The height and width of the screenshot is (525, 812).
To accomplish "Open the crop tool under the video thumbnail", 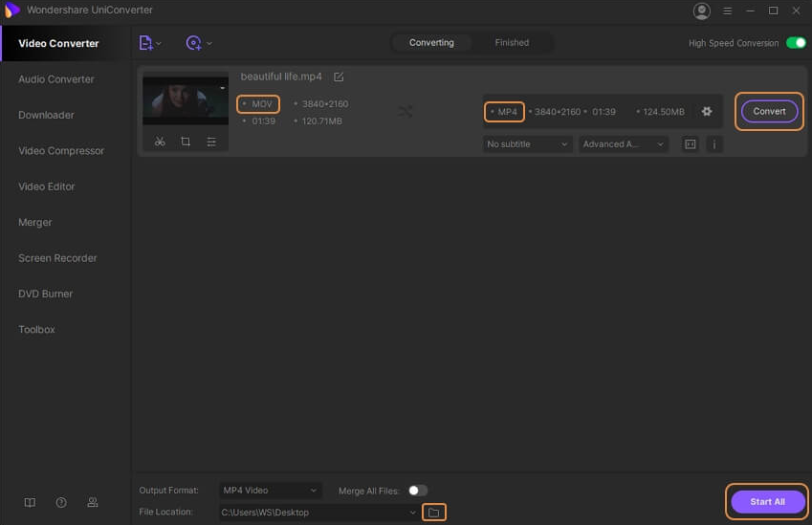I will pyautogui.click(x=186, y=142).
